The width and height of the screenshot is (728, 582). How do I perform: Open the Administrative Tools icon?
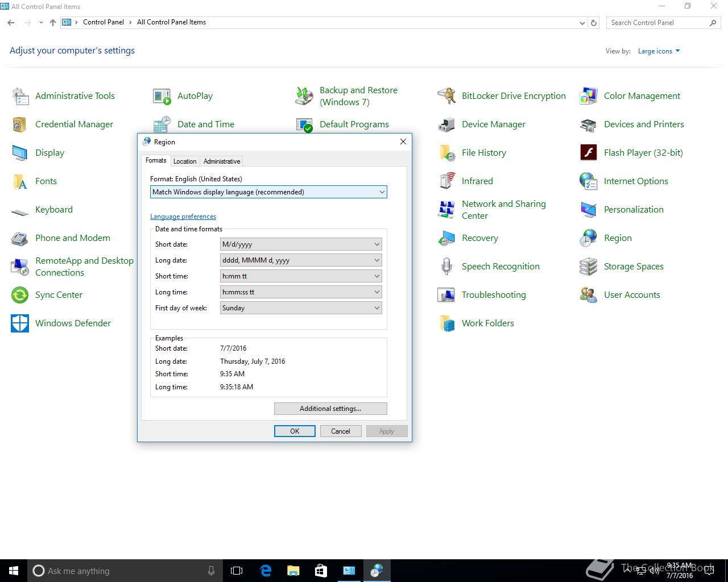tap(20, 96)
